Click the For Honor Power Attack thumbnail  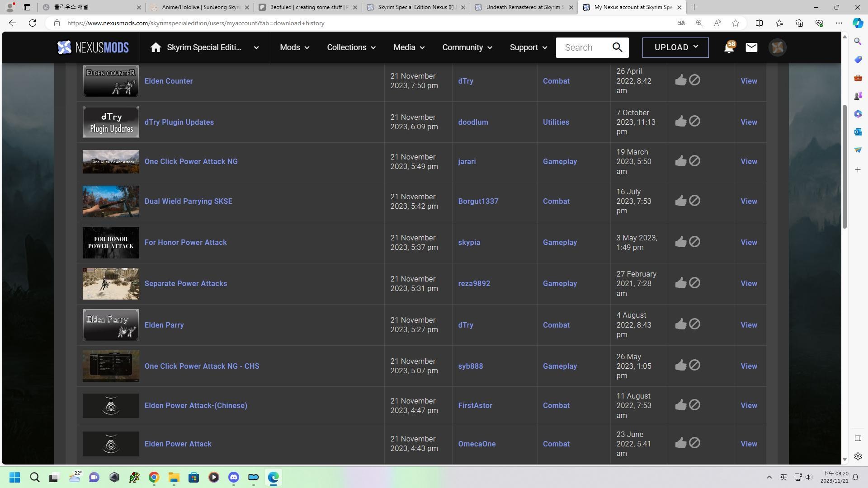coord(111,243)
